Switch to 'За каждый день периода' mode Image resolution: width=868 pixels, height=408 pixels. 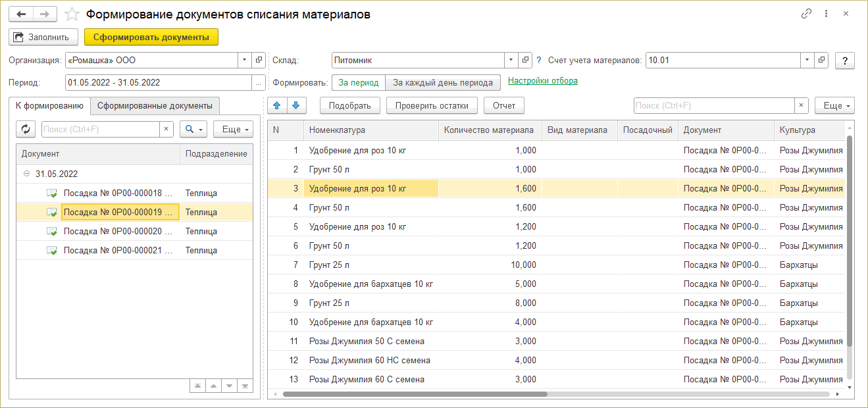coord(442,82)
